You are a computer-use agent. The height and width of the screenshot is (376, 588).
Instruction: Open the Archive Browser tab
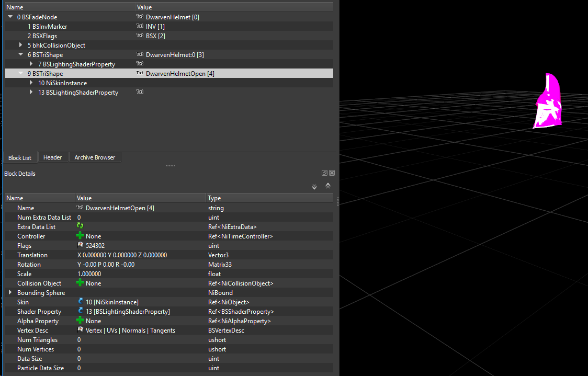tap(95, 157)
